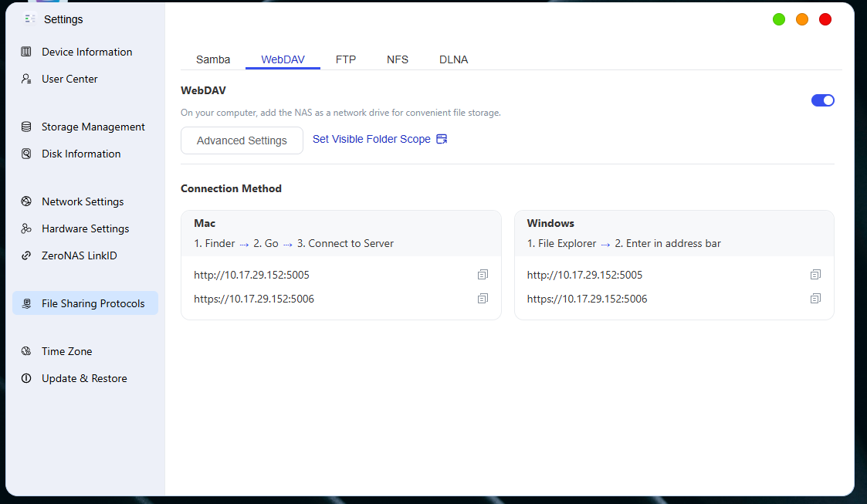
Task: Click the Hardware Settings icon
Action: tap(26, 228)
